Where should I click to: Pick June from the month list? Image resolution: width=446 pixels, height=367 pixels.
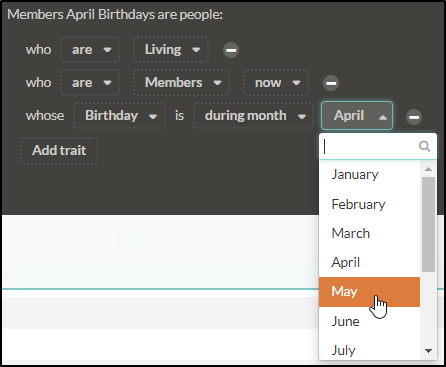click(369, 321)
